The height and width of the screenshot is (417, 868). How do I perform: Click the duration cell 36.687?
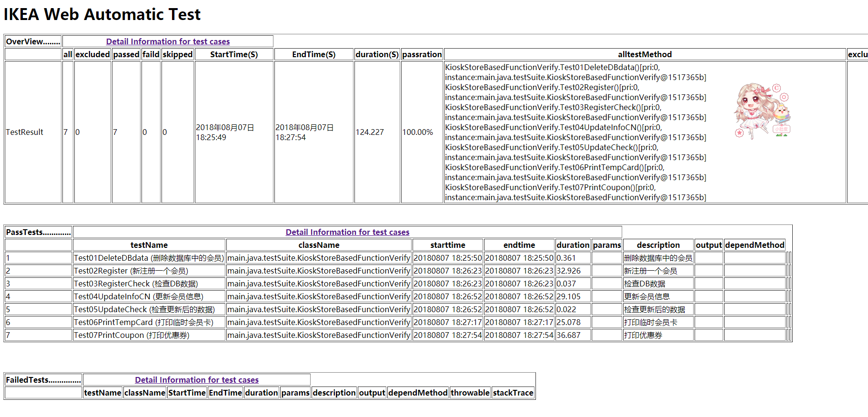tap(573, 335)
